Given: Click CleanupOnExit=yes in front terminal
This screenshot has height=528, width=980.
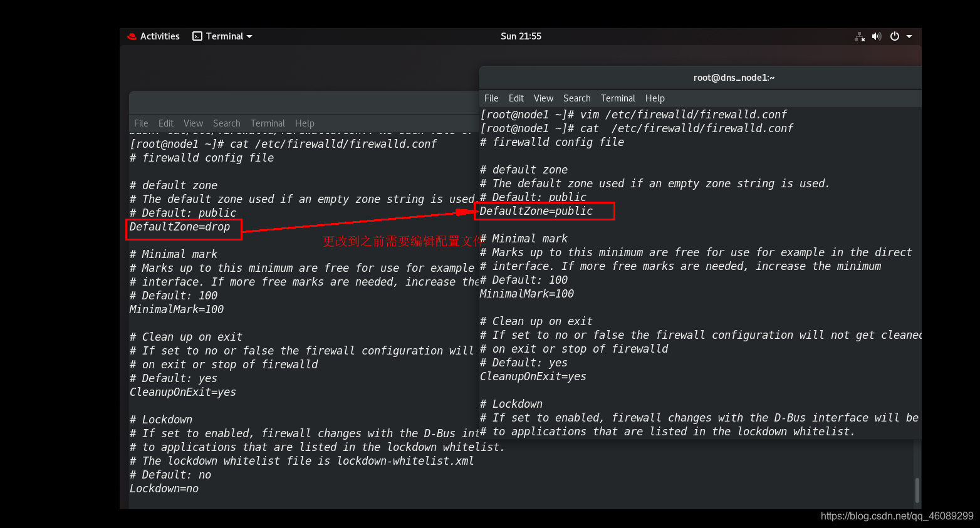Looking at the screenshot, I should tap(533, 376).
